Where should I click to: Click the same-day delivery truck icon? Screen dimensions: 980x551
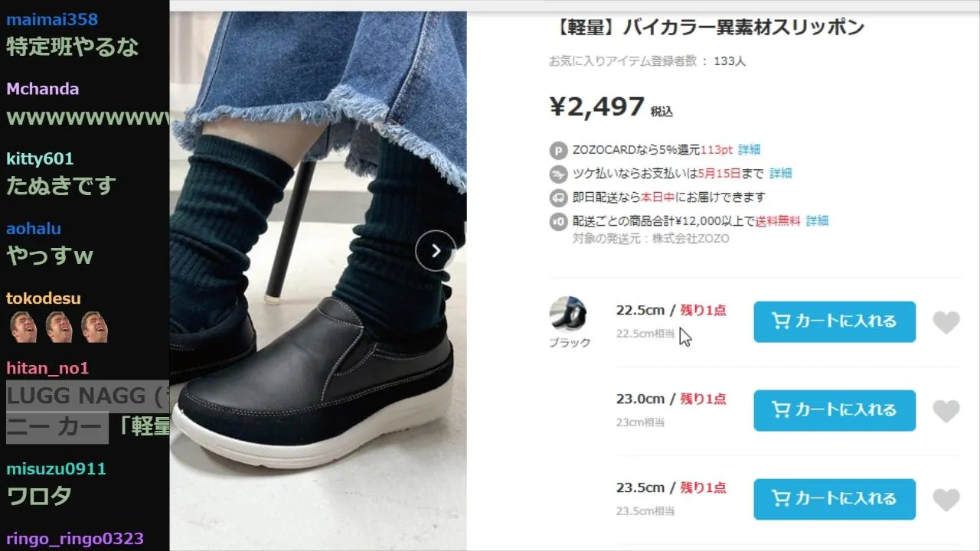click(x=558, y=197)
